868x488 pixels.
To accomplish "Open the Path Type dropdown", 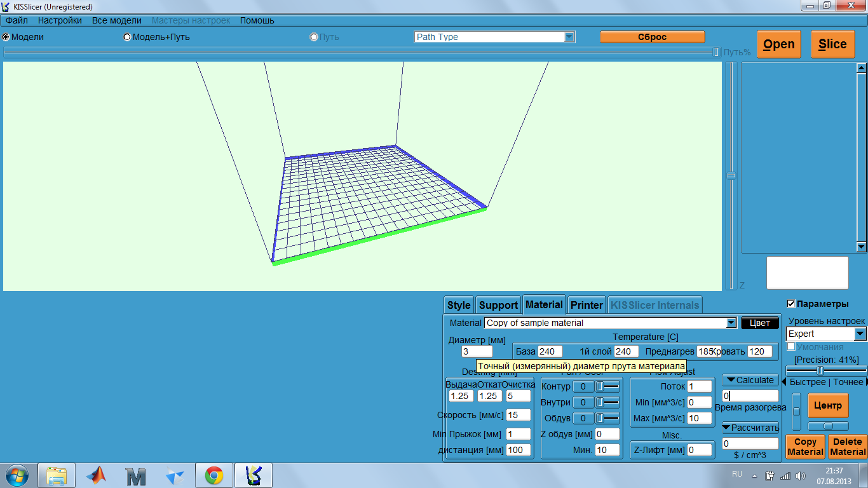I will (569, 37).
